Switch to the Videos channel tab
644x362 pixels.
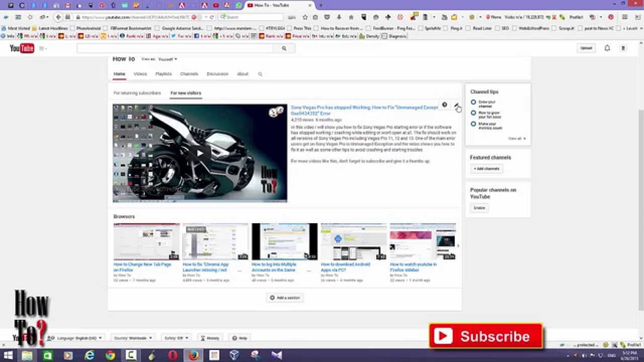click(140, 74)
